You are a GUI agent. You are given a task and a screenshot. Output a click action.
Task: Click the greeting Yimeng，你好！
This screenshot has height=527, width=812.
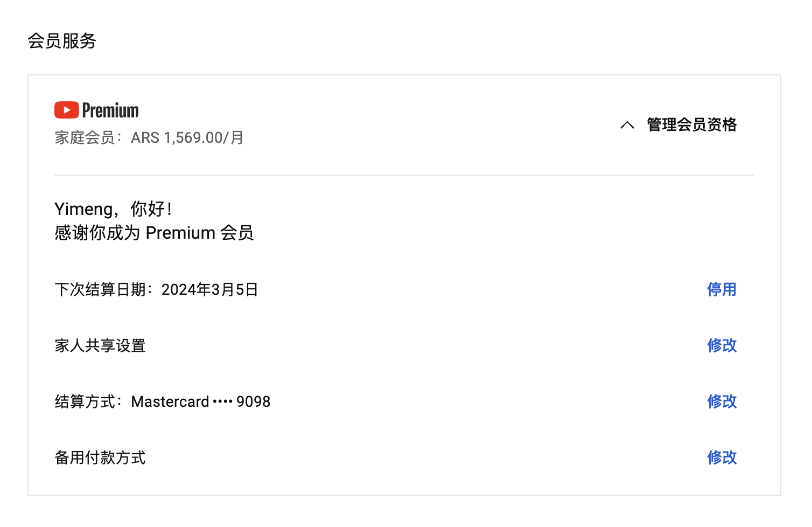click(x=113, y=209)
